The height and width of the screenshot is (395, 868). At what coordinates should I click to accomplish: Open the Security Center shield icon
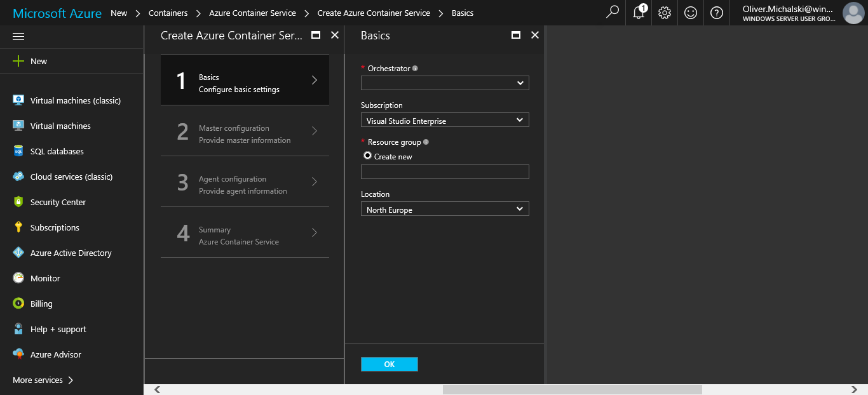pyautogui.click(x=18, y=202)
